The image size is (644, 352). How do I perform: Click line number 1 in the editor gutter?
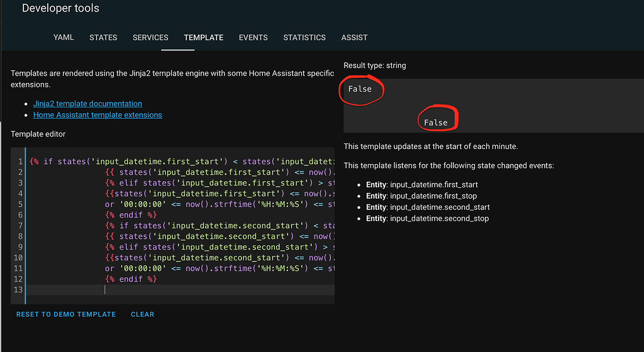(20, 162)
